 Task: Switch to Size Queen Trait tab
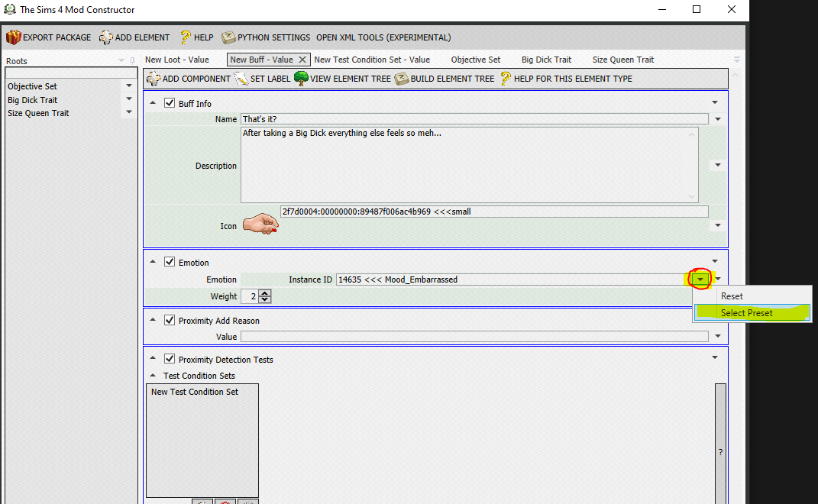(623, 60)
